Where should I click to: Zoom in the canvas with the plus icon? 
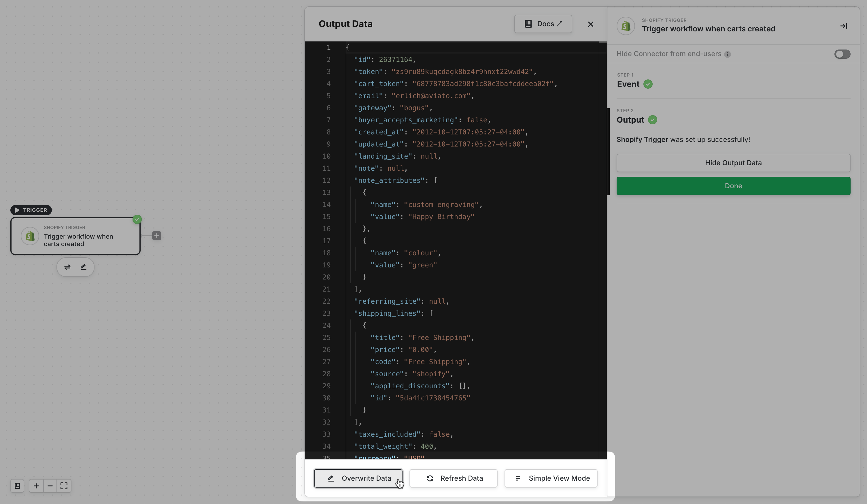click(x=36, y=486)
